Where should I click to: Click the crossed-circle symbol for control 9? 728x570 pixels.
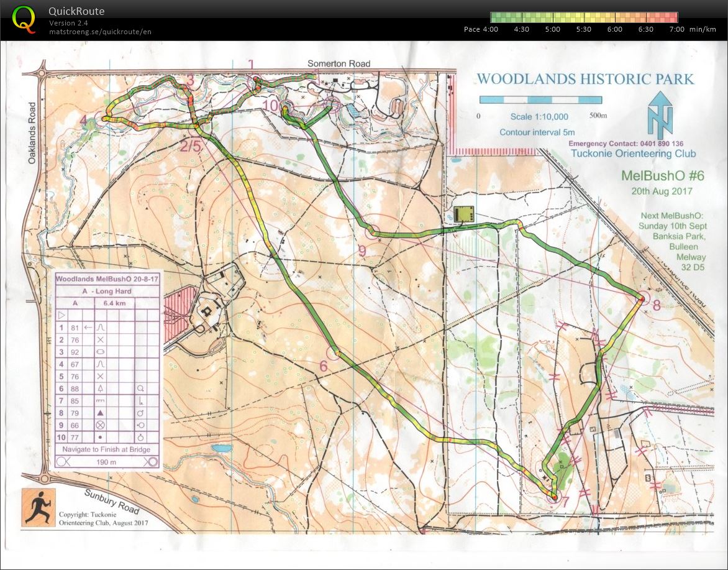coord(101,425)
